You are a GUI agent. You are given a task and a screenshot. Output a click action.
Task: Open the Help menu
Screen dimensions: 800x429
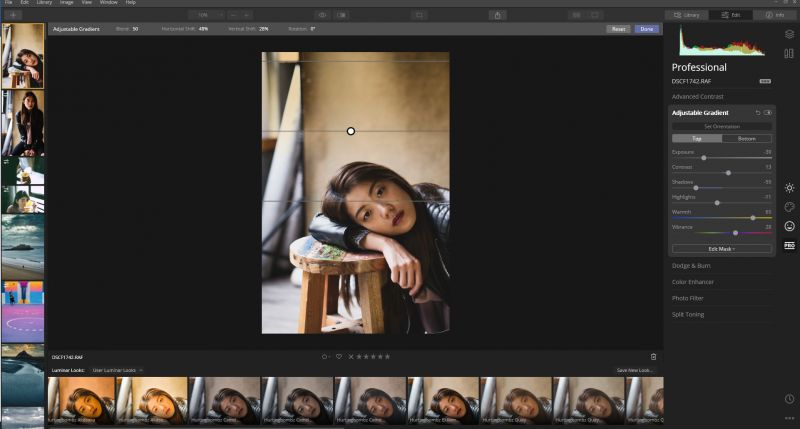[x=131, y=3]
